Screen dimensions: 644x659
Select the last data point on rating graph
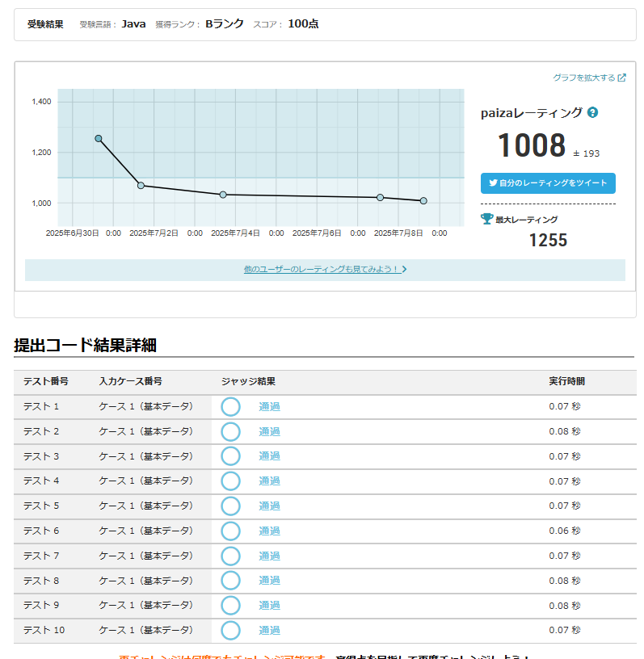click(423, 201)
